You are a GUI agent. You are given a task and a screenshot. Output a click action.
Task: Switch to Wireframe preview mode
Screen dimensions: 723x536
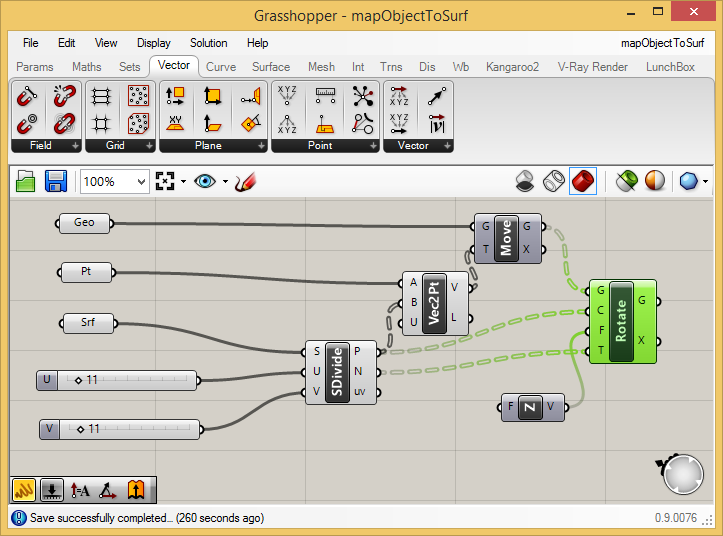tap(553, 181)
